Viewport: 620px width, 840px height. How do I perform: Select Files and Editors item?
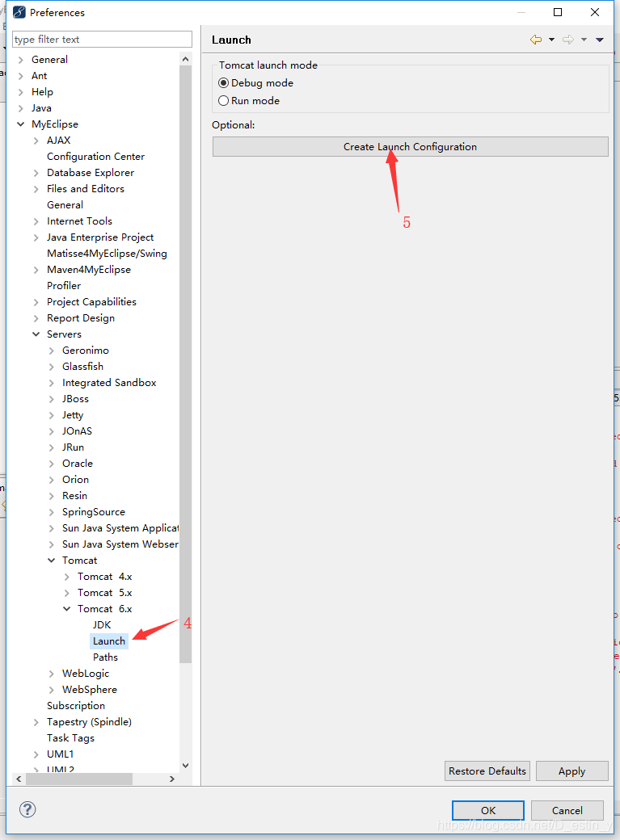85,188
